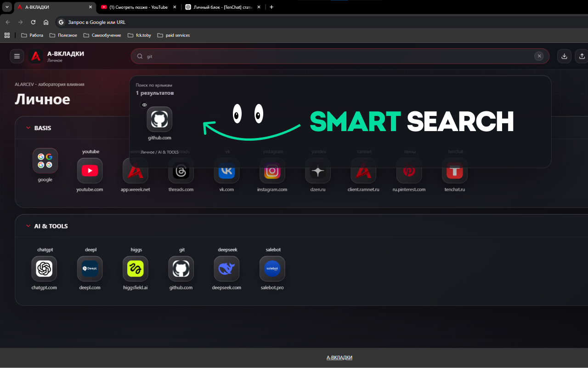This screenshot has width=588, height=368.
Task: Open the threads.com shortcut
Action: [181, 171]
